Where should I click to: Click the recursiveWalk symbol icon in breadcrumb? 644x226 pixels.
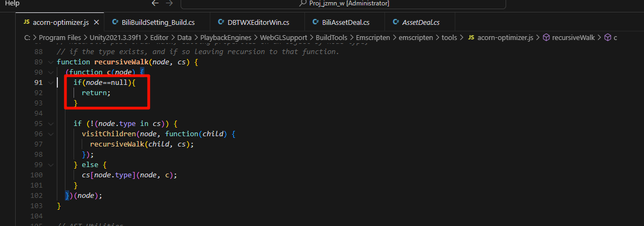[546, 37]
